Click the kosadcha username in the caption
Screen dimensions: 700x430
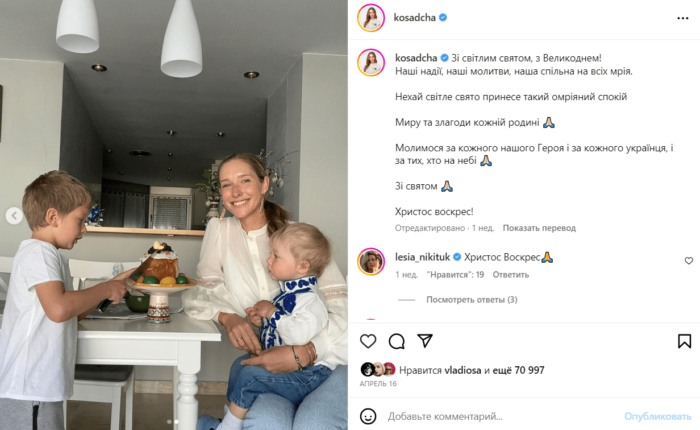pyautogui.click(x=416, y=58)
